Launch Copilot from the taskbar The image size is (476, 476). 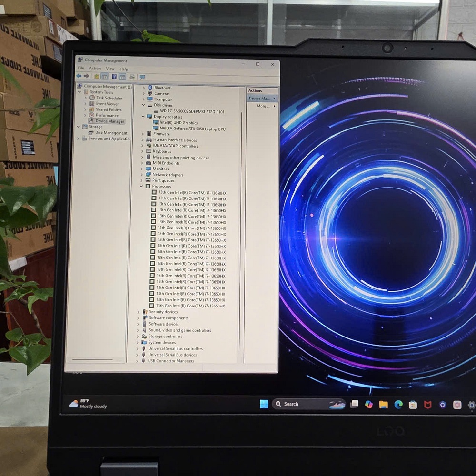click(369, 404)
